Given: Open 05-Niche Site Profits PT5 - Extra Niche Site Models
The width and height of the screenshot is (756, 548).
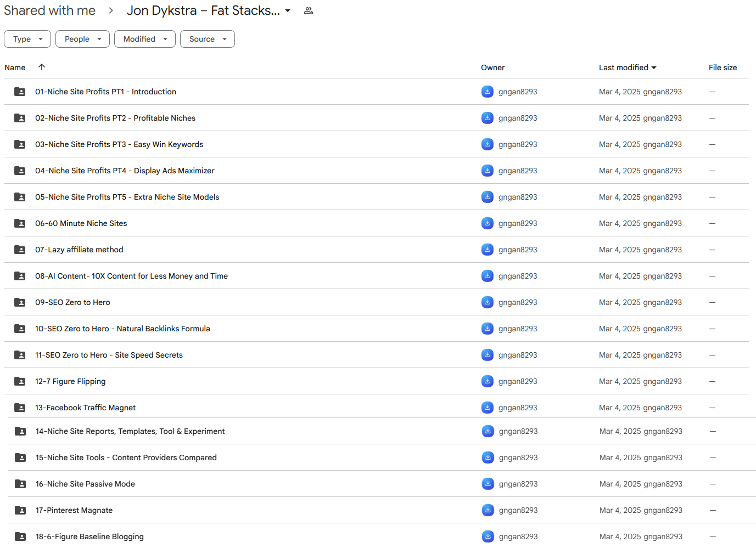Looking at the screenshot, I should [127, 197].
